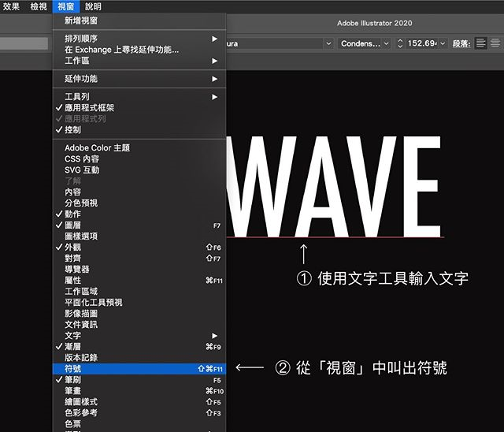Image resolution: width=504 pixels, height=432 pixels.
Task: Open the font size dropdown arrow
Action: pos(443,43)
